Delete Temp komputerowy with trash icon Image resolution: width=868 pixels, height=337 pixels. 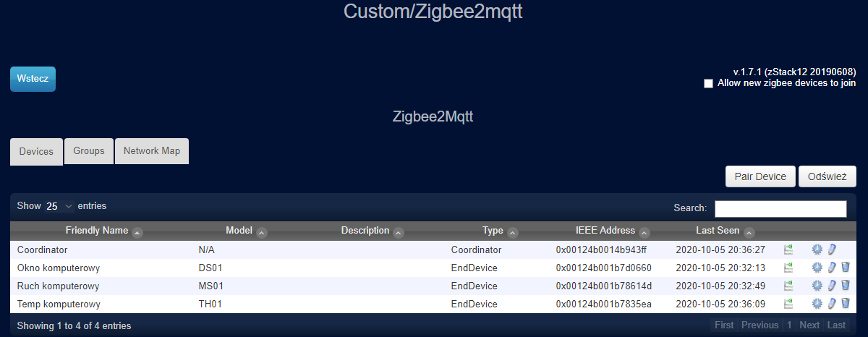tap(846, 304)
